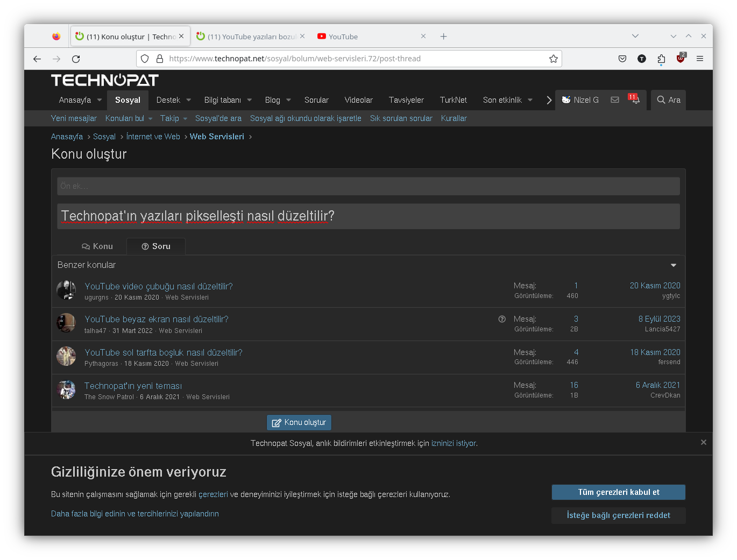The width and height of the screenshot is (737, 560).
Task: Open the Sık sorulan sorular link
Action: pyautogui.click(x=401, y=118)
